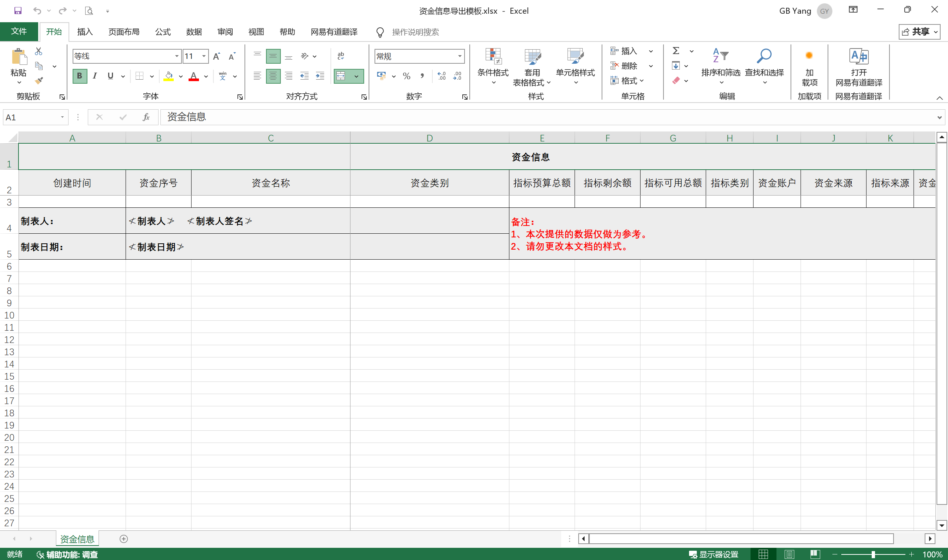Switch to Page Layout view
948x560 pixels.
point(789,554)
